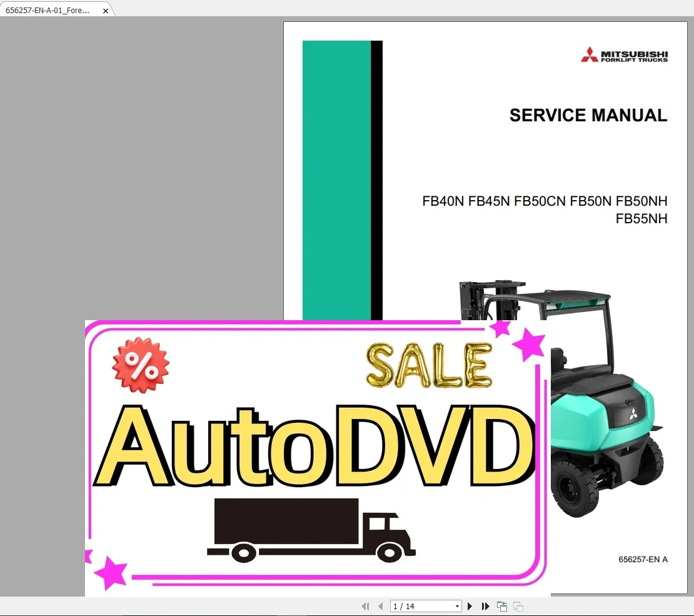Select the next view history icon
The height and width of the screenshot is (616, 694).
tap(517, 606)
